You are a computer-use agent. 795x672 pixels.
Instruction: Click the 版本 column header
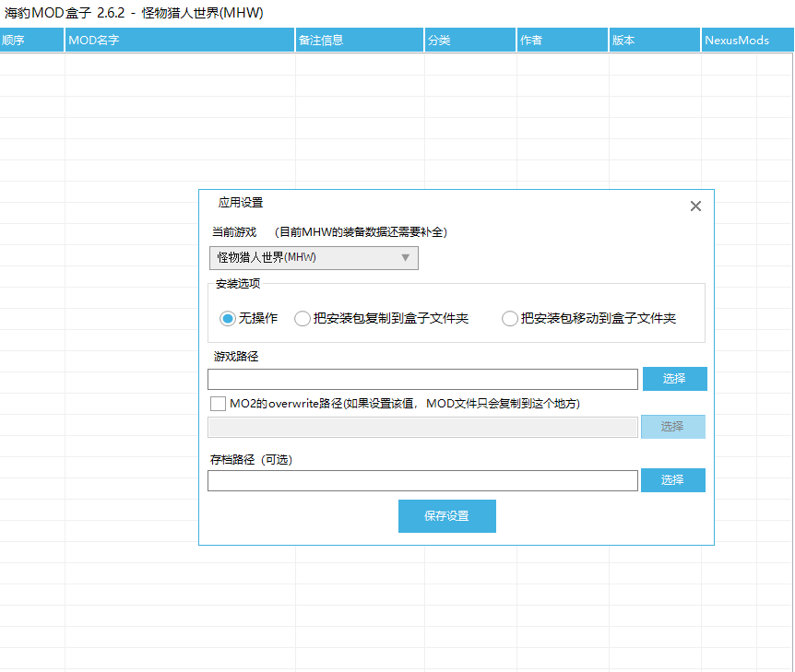(x=655, y=40)
